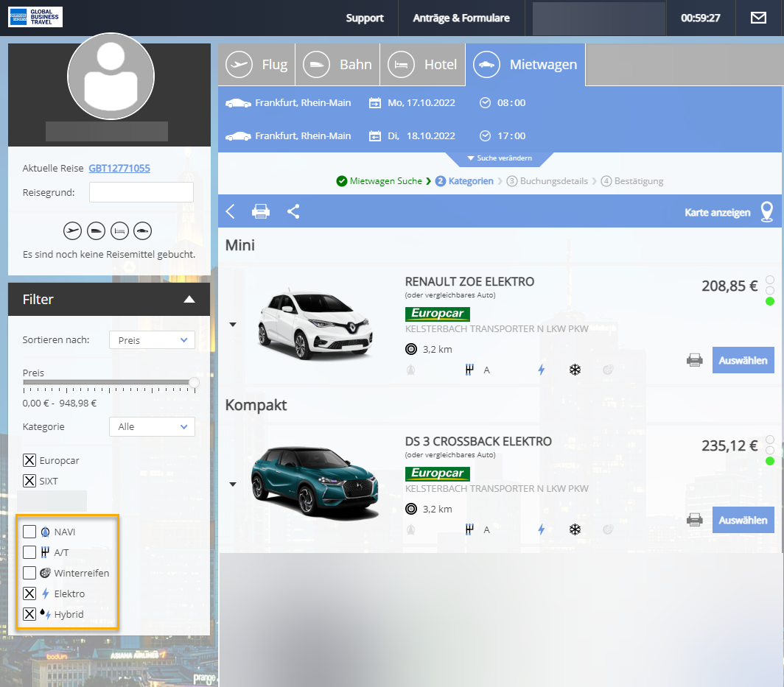This screenshot has height=687, width=784.
Task: Click the pickup calendar icon for 17.10.2022
Action: 375,103
